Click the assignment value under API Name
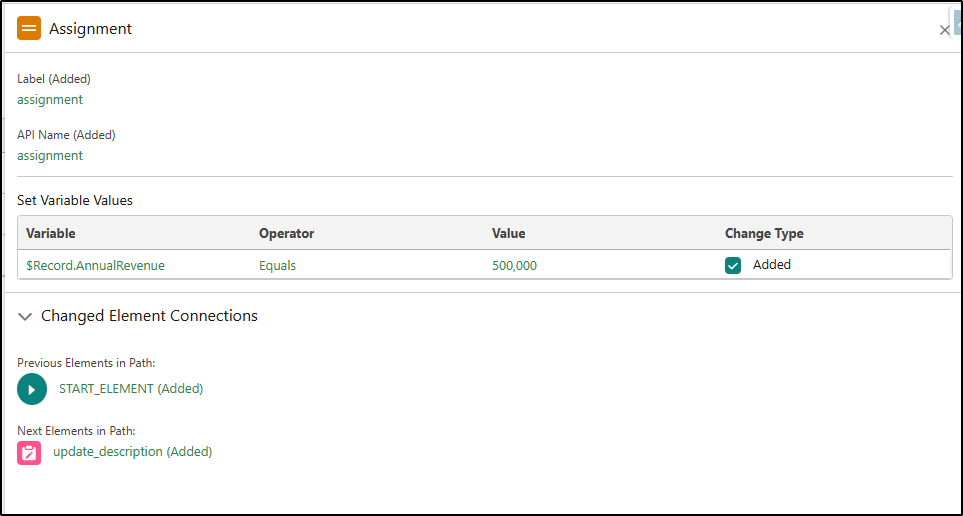The image size is (963, 516). click(50, 156)
